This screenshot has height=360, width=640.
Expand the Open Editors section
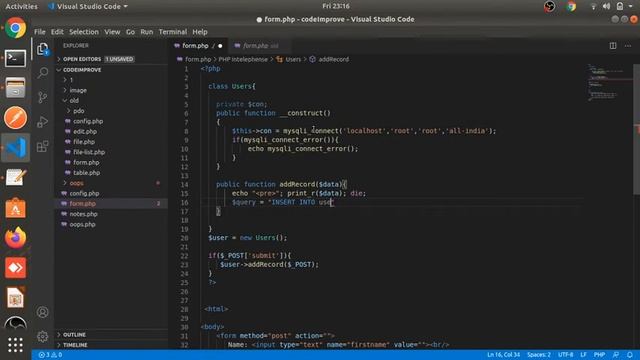point(111,59)
